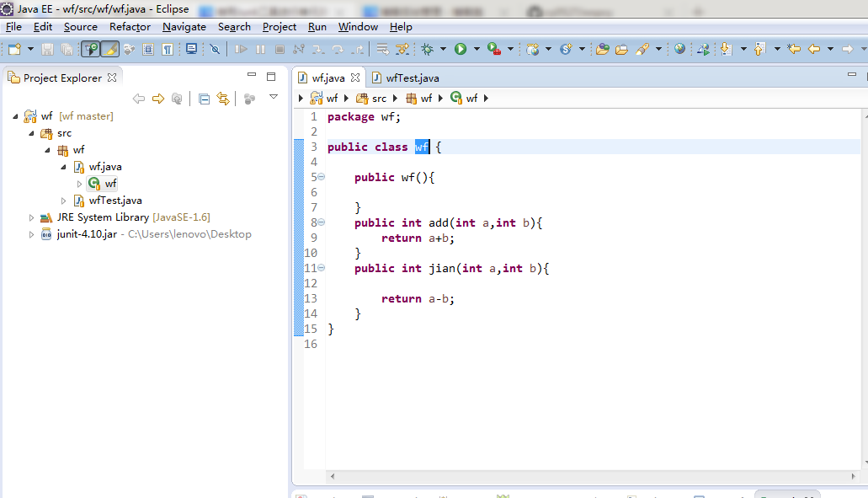Collapse the src folder tree node
The height and width of the screenshot is (498, 868).
[32, 133]
